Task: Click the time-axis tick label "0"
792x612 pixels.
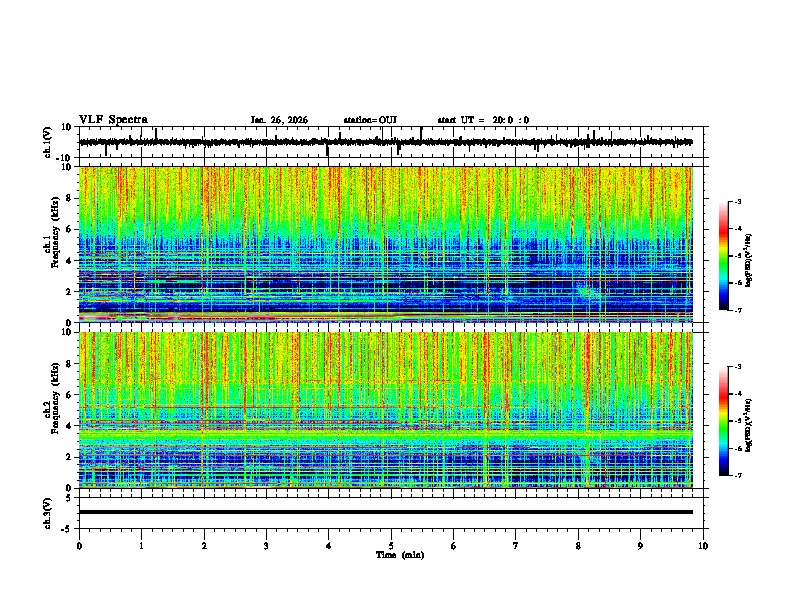Action: coord(79,546)
